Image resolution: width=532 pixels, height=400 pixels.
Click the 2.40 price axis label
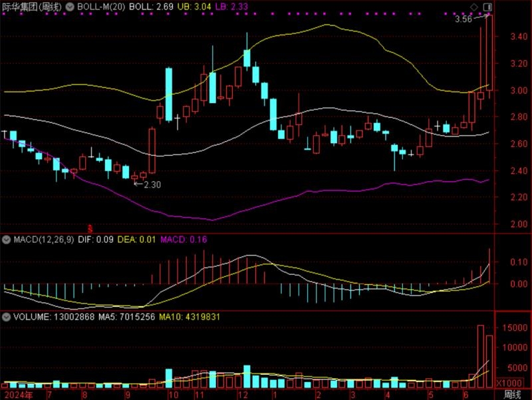point(519,170)
